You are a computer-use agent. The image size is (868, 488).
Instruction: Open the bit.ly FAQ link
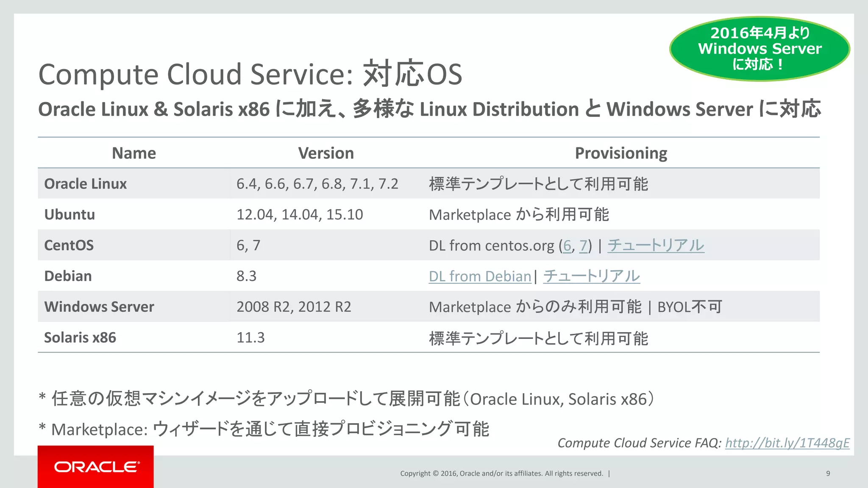pyautogui.click(x=787, y=443)
